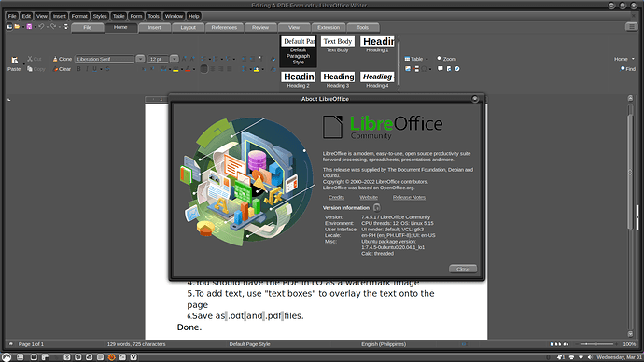This screenshot has width=644, height=362.
Task: Click the purple Save icon in the top toolbar
Action: (x=29, y=27)
